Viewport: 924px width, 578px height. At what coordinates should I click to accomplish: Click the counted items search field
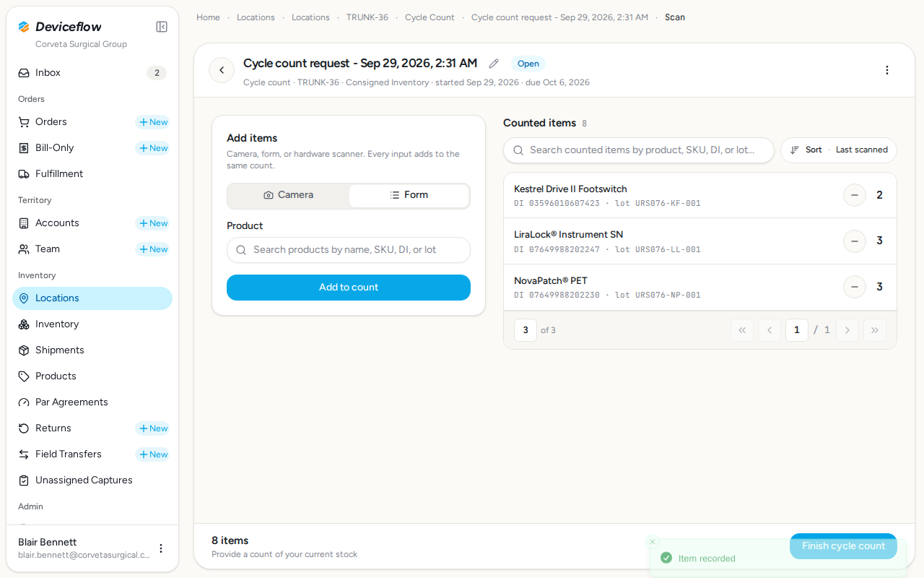[639, 150]
